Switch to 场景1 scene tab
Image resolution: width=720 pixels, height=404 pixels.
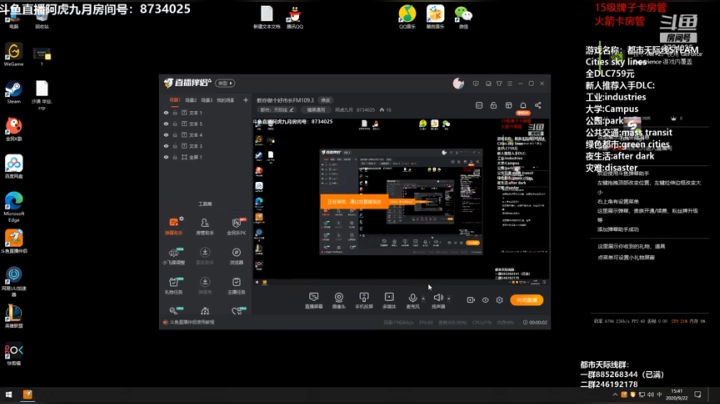pyautogui.click(x=175, y=100)
